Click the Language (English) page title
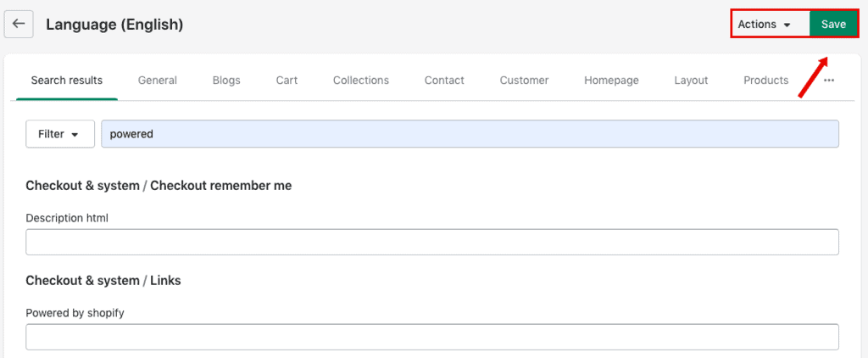The width and height of the screenshot is (868, 358). 114,25
